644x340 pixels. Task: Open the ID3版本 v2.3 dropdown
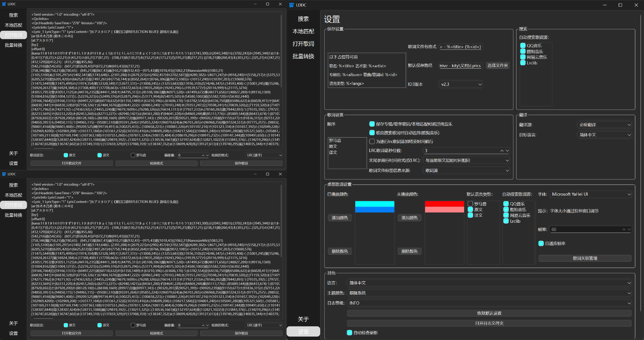pyautogui.click(x=461, y=84)
